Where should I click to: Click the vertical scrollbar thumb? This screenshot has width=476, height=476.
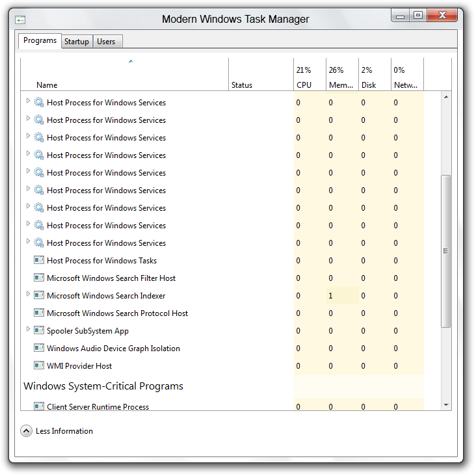[445, 251]
